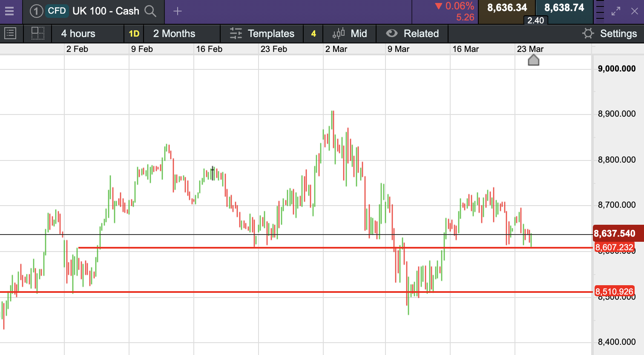The image size is (644, 355).
Task: Click the sell price 8,636.34 button
Action: click(x=507, y=8)
